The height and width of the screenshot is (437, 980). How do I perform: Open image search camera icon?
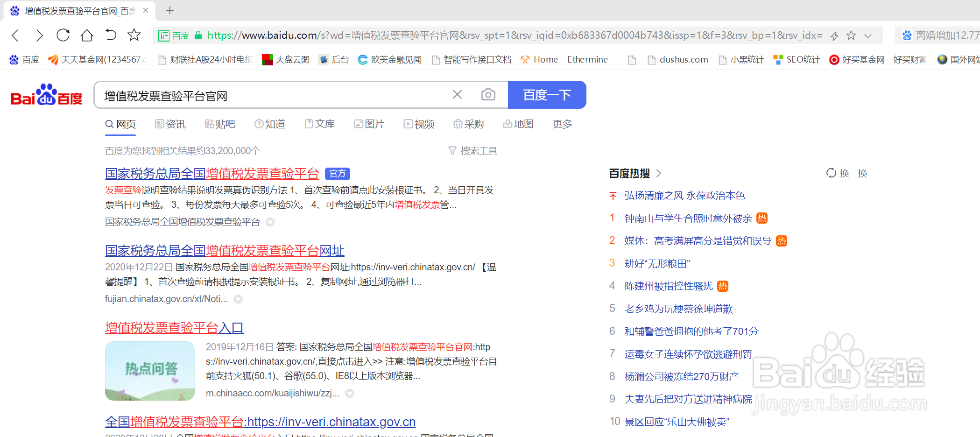point(488,95)
